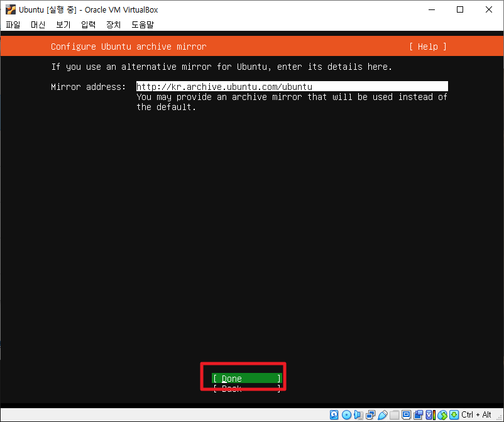Screen dimensions: 504x422
Task: Open the display settings status icon
Action: pyautogui.click(x=407, y=415)
